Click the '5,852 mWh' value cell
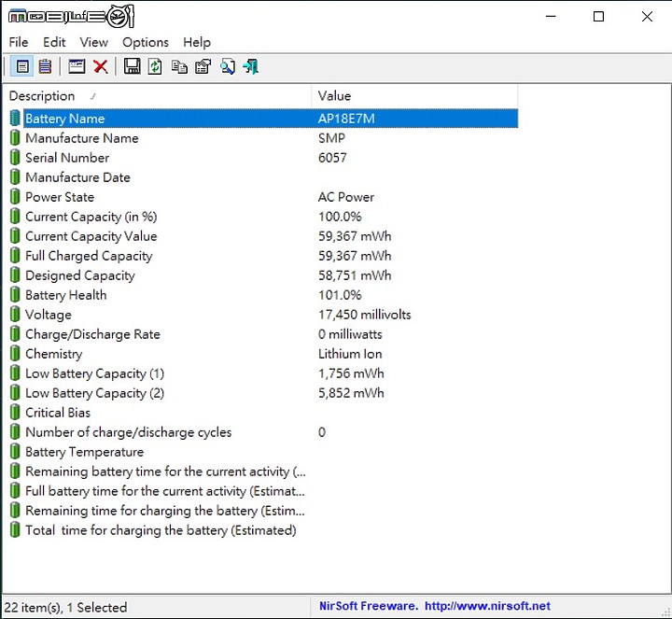 (351, 393)
